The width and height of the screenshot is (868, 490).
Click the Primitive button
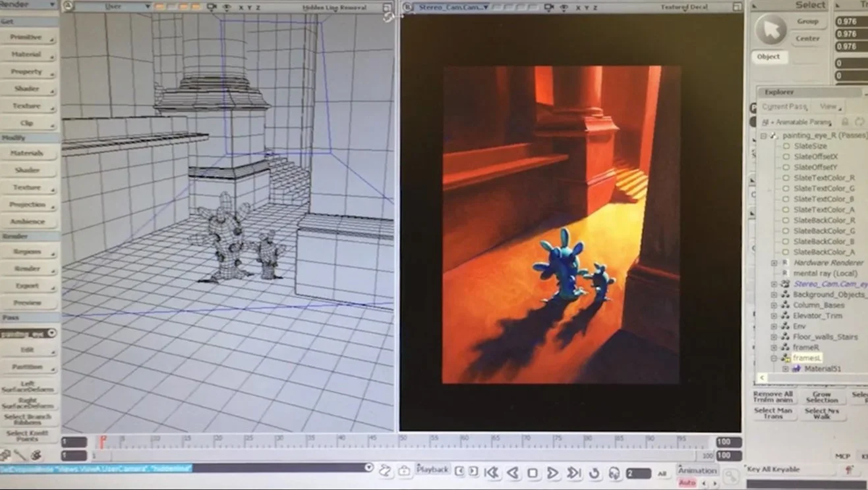pos(26,37)
